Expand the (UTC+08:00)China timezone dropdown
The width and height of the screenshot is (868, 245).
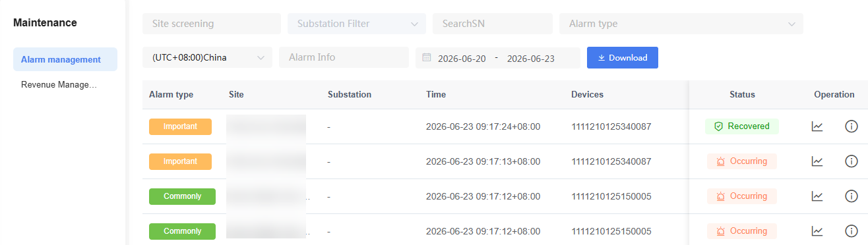pos(207,57)
